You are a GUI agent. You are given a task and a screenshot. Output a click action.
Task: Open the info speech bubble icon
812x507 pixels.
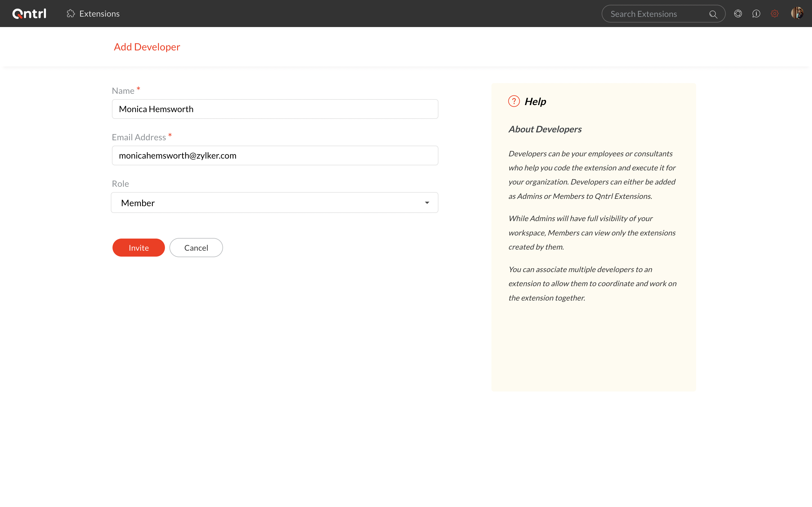tap(756, 14)
